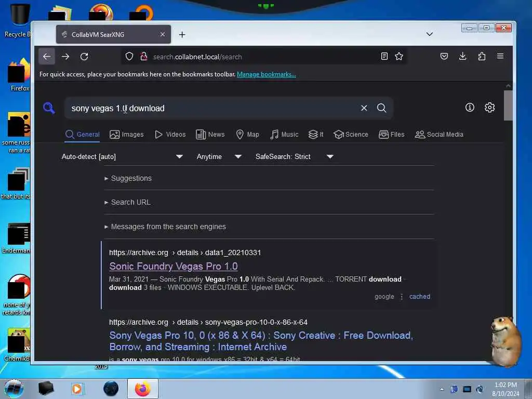
Task: Open the shield tracking protection icon
Action: tap(129, 56)
